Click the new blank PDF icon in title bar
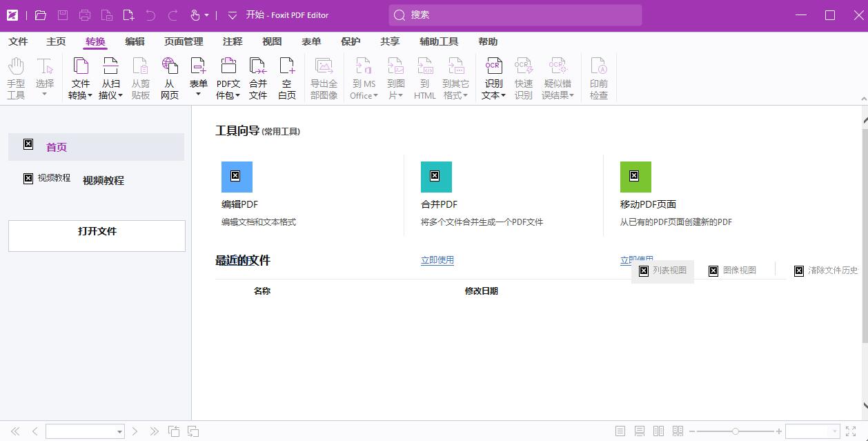 (x=128, y=15)
